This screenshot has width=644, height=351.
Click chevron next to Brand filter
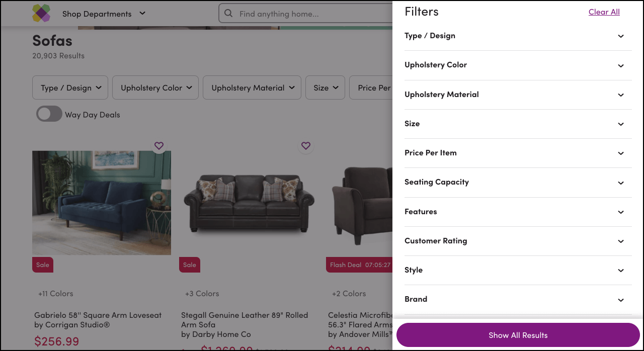pos(621,300)
